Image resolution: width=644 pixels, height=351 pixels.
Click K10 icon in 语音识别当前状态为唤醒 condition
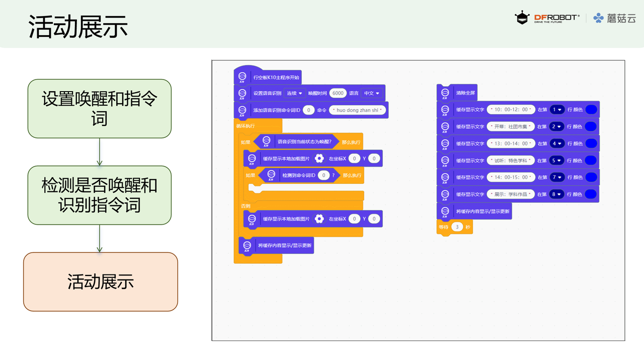click(x=267, y=142)
